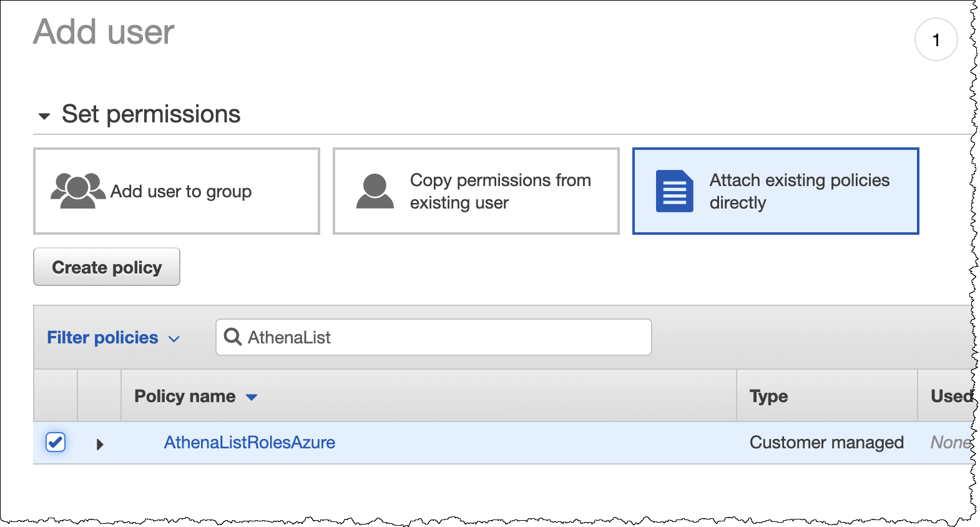The image size is (980, 527).
Task: Click the step 1 circle indicator
Action: click(x=936, y=40)
